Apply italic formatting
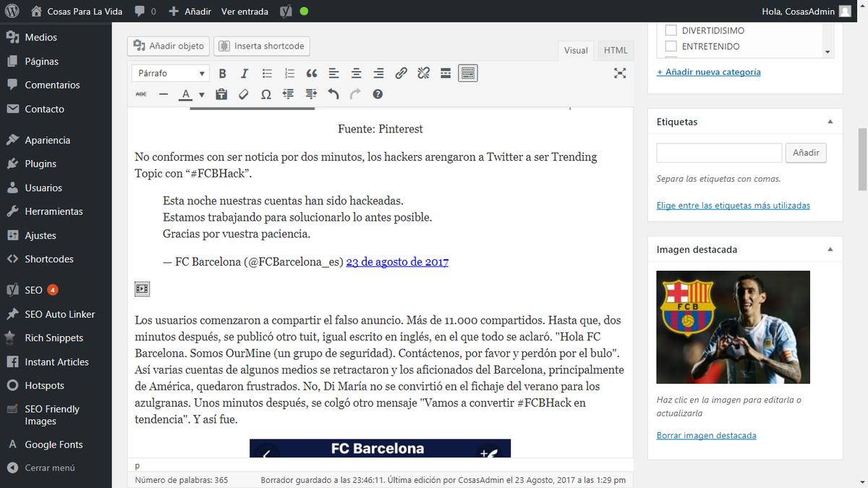The width and height of the screenshot is (868, 488). (x=244, y=73)
